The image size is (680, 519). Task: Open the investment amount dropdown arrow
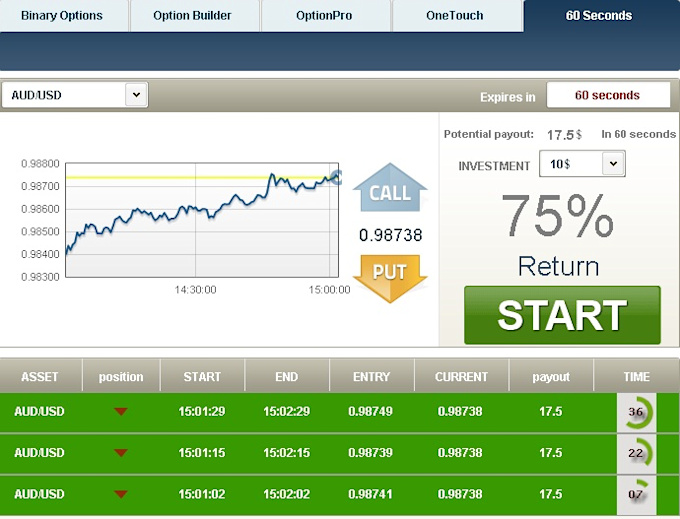coord(613,163)
